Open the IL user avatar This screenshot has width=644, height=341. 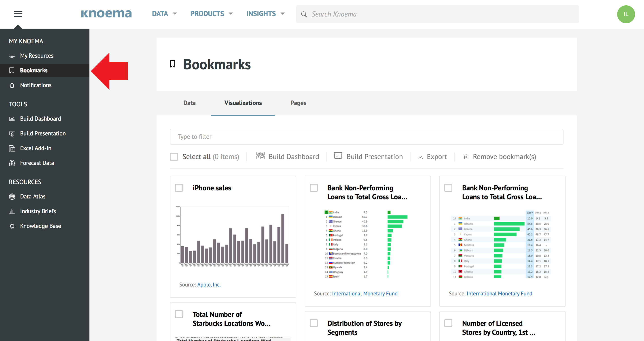point(626,14)
